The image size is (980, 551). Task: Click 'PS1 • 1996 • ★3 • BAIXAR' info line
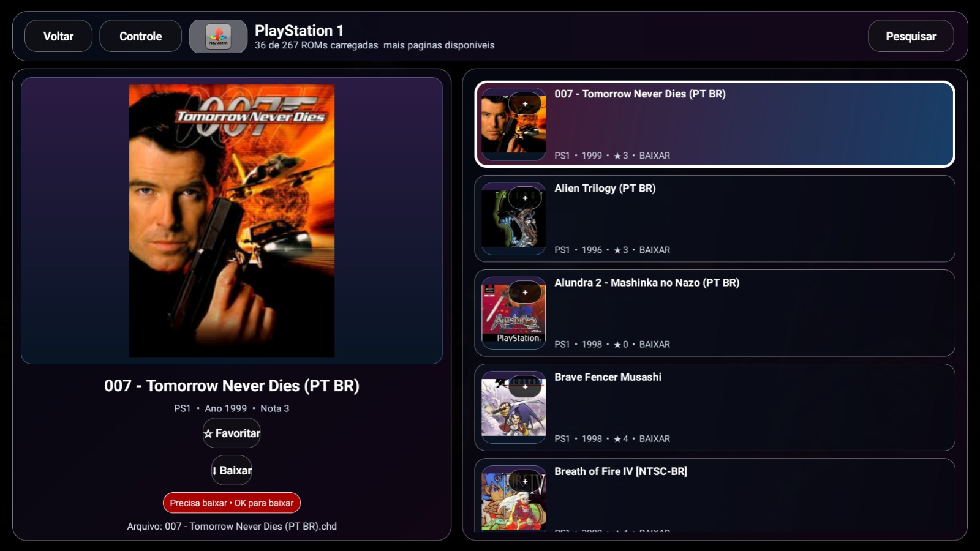coord(612,250)
